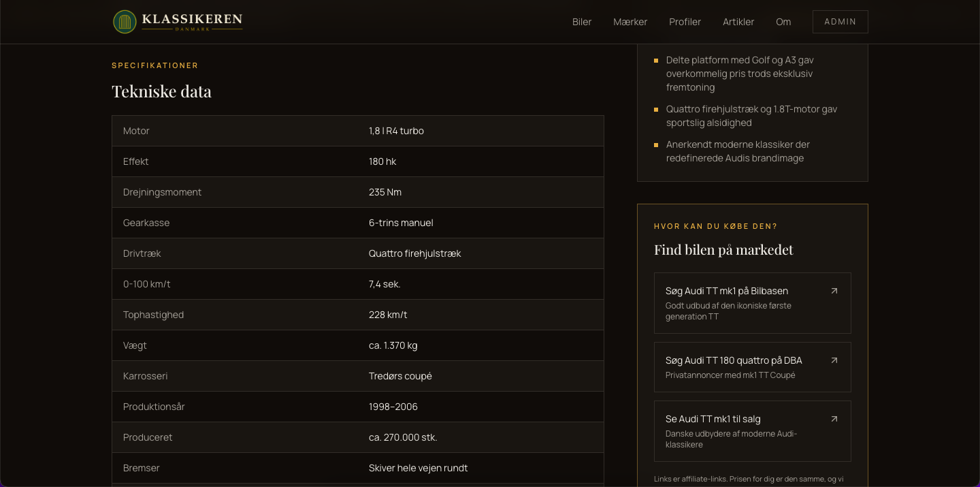Click the Tophastighed value '228 km/t'
Screen dimensions: 980x487
click(x=388, y=315)
